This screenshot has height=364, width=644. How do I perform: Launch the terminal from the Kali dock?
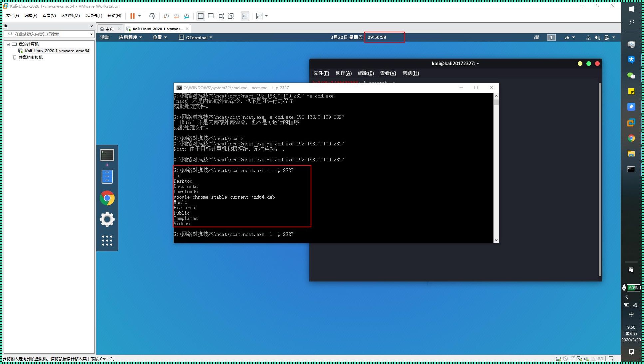pos(107,155)
